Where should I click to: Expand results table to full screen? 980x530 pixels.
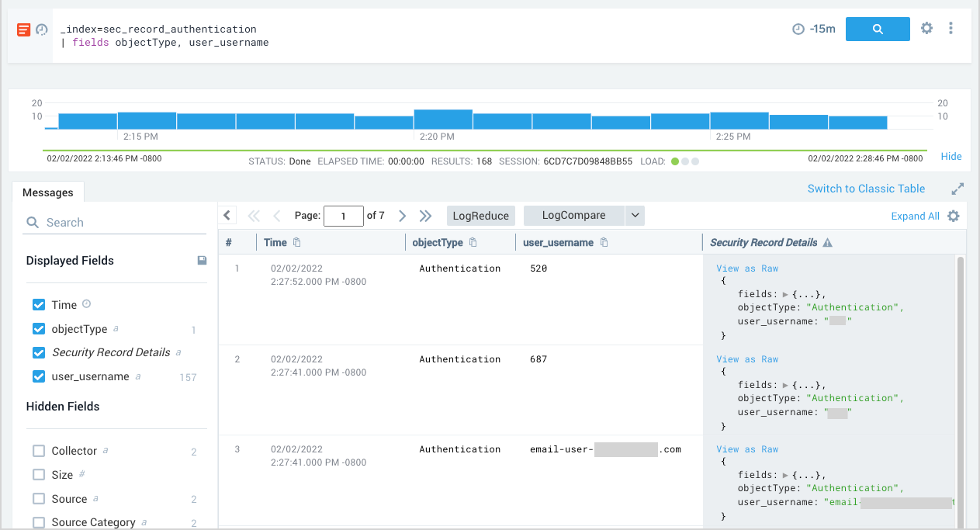[x=957, y=189]
